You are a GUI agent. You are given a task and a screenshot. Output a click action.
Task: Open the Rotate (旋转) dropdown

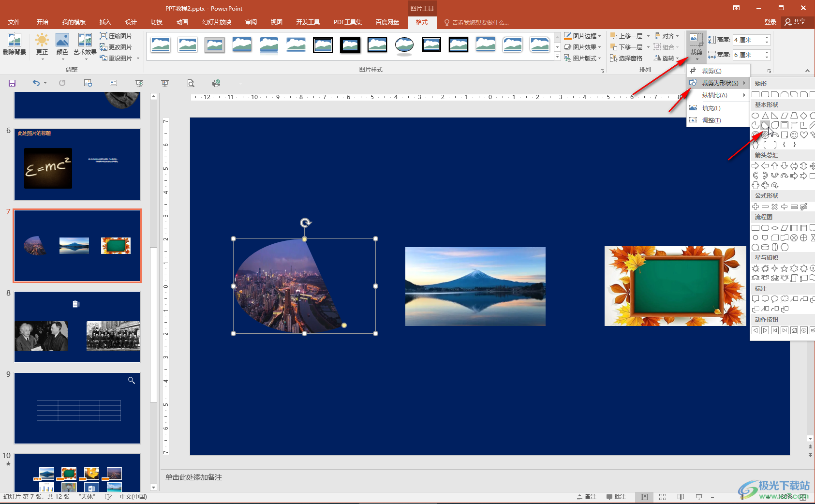tap(667, 58)
